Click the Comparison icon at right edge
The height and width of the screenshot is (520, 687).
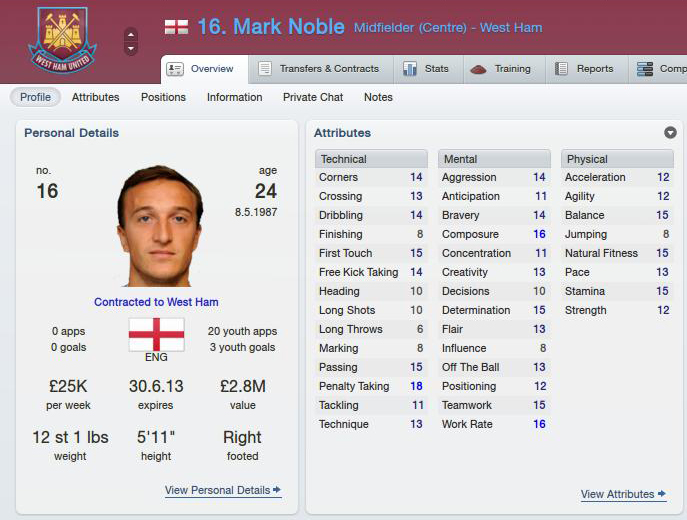pos(645,69)
